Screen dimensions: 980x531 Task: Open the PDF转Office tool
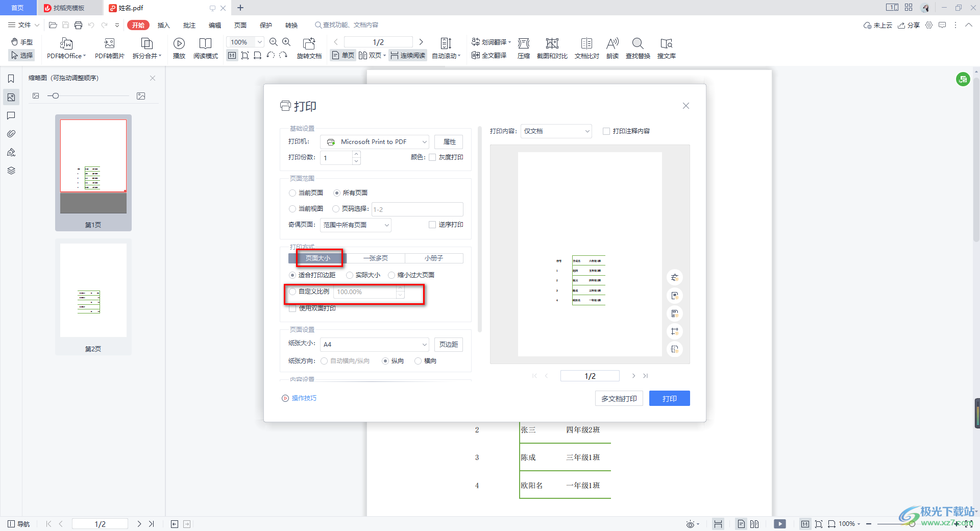point(66,49)
